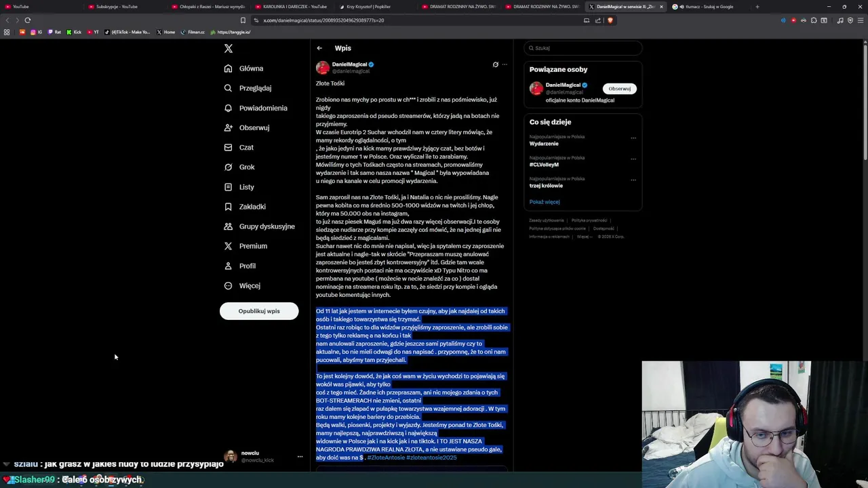This screenshot has width=868, height=488.
Task: Click the Brave shields lion icon
Action: 610,20
